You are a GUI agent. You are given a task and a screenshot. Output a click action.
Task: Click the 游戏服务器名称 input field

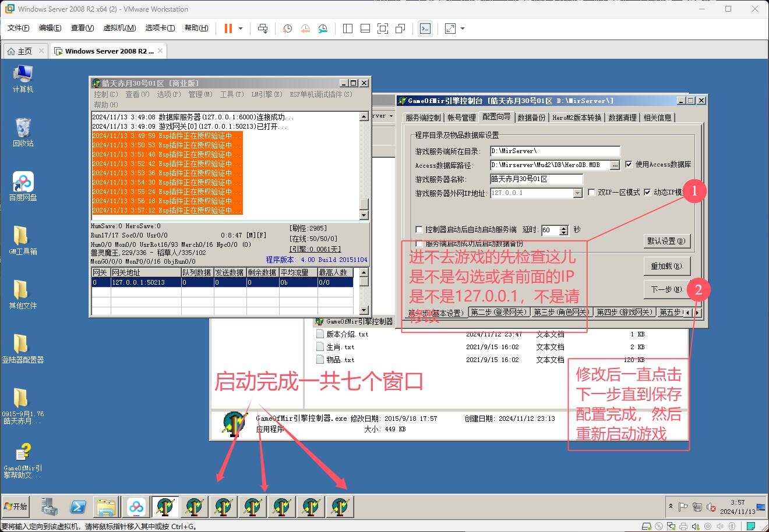[536, 179]
